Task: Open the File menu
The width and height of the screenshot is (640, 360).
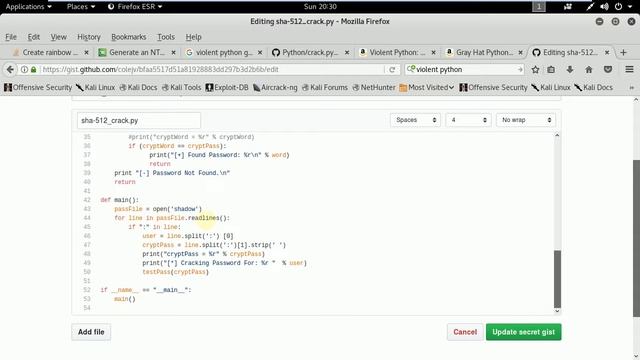Action: point(11,37)
